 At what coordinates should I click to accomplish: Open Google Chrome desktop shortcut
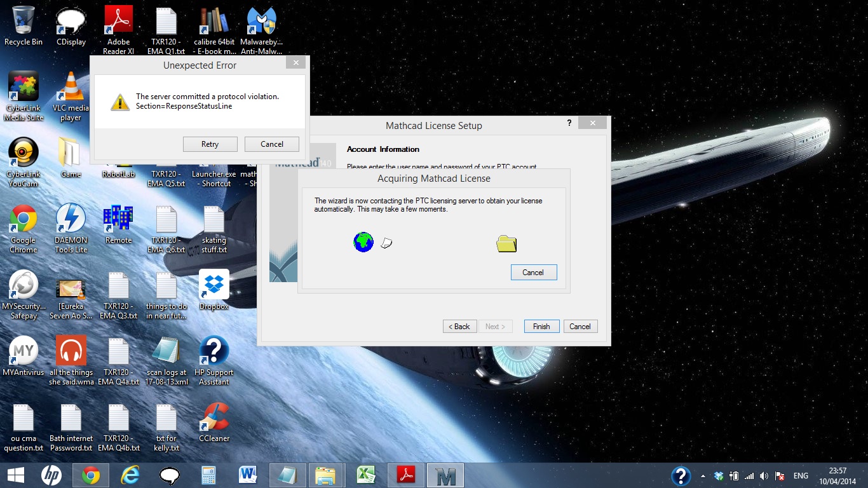[24, 229]
